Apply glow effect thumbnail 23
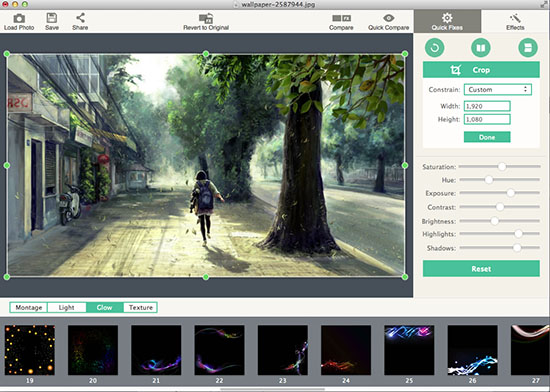The width and height of the screenshot is (550, 392). tap(283, 350)
